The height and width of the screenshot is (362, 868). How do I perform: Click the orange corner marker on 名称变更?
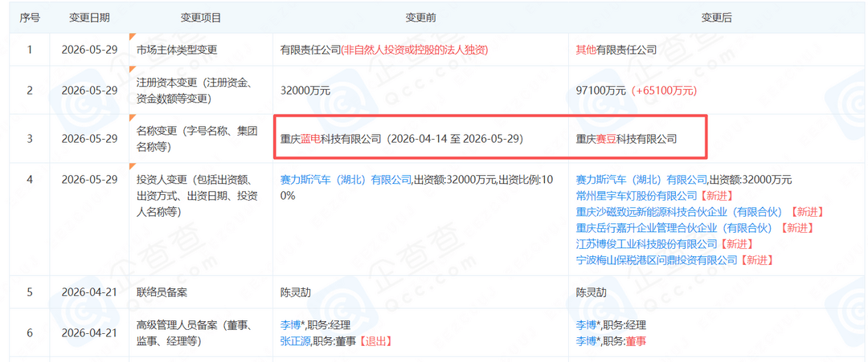(x=132, y=117)
